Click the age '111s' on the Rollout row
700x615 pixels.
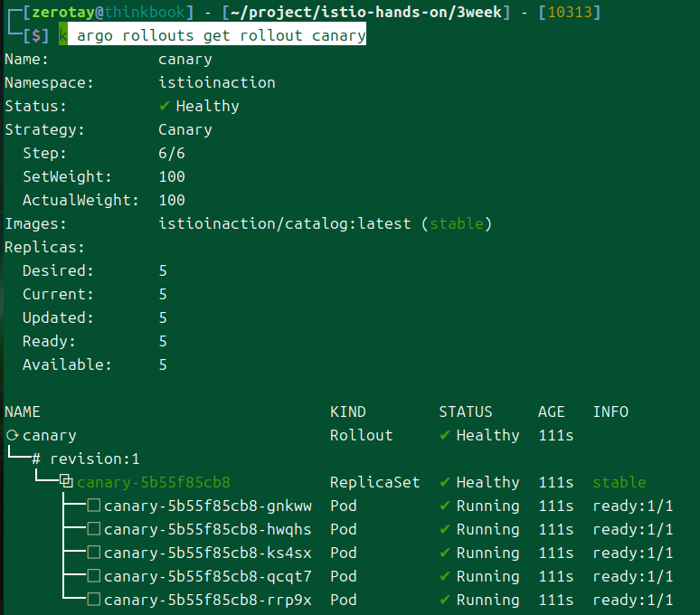(556, 435)
